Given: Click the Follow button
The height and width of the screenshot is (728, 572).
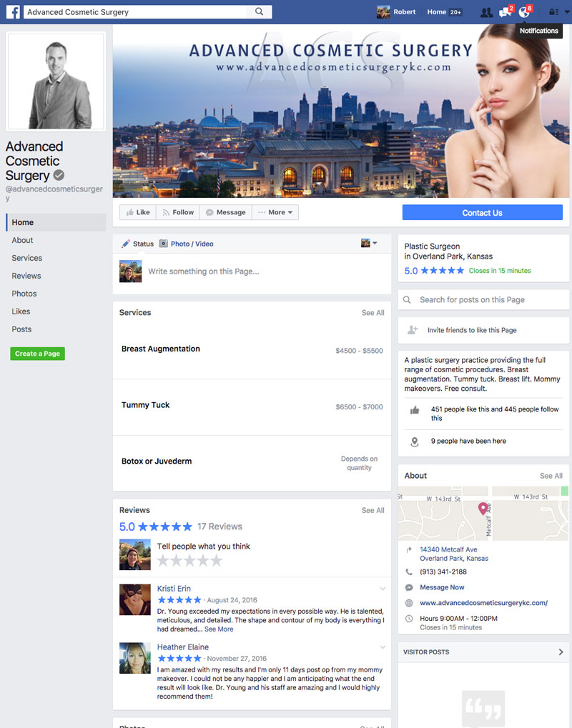Looking at the screenshot, I should tap(178, 212).
